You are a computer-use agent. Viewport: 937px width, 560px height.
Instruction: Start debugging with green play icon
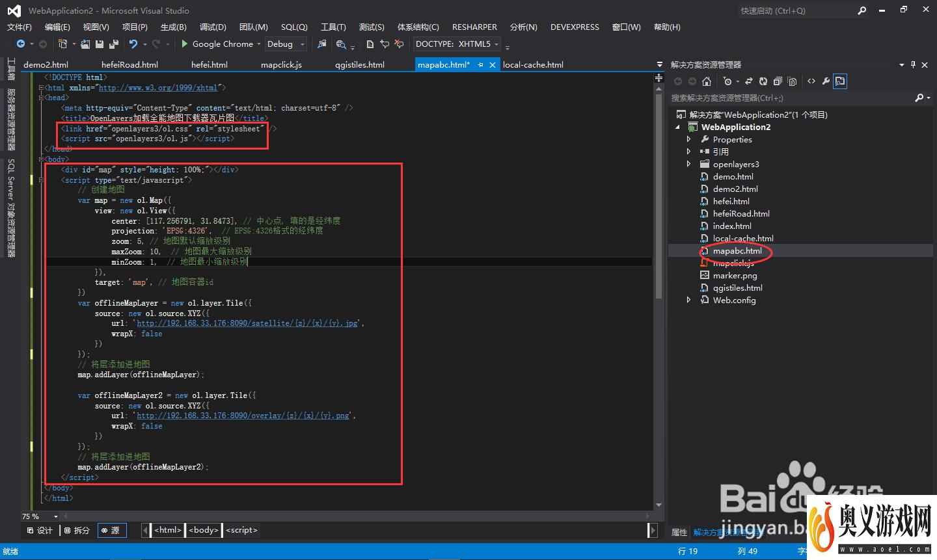click(185, 44)
